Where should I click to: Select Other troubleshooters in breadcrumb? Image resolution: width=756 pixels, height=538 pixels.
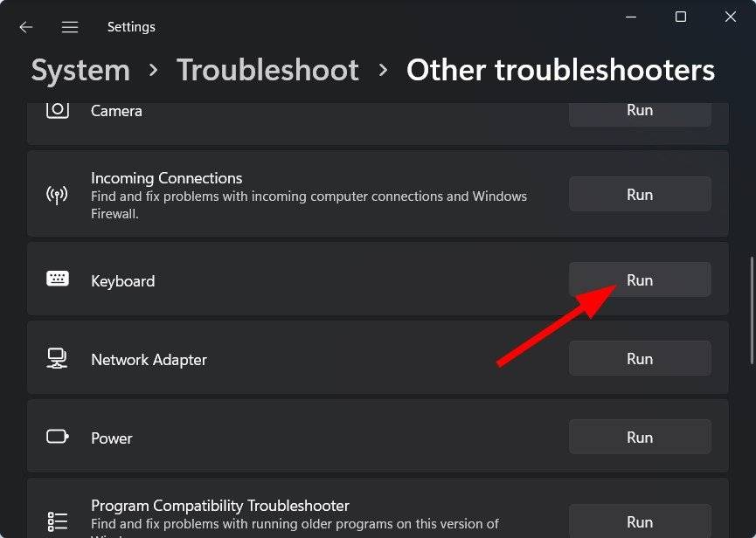[x=559, y=70]
